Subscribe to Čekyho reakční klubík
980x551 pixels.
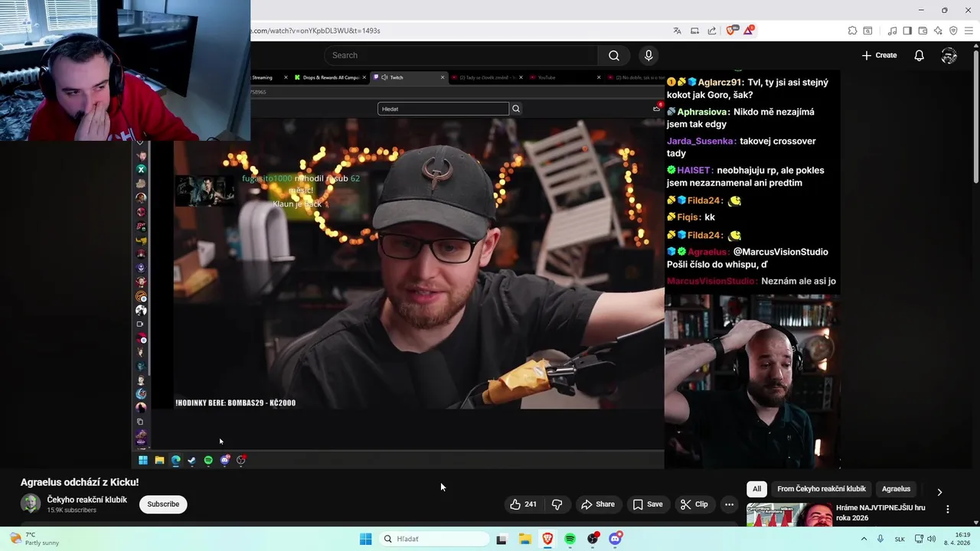(163, 504)
